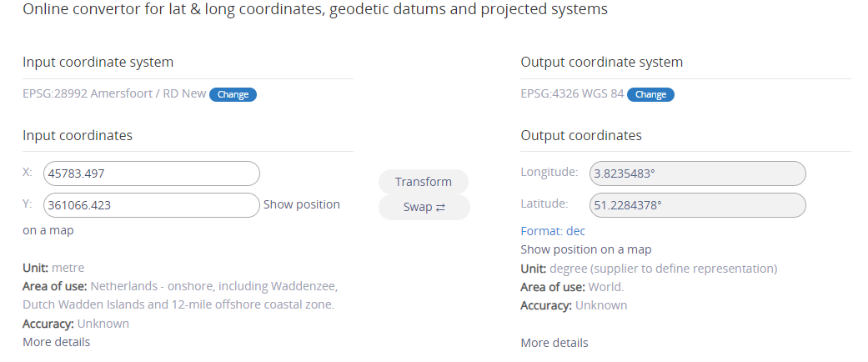
Task: Click the Output coordinates heading
Action: pos(581,135)
